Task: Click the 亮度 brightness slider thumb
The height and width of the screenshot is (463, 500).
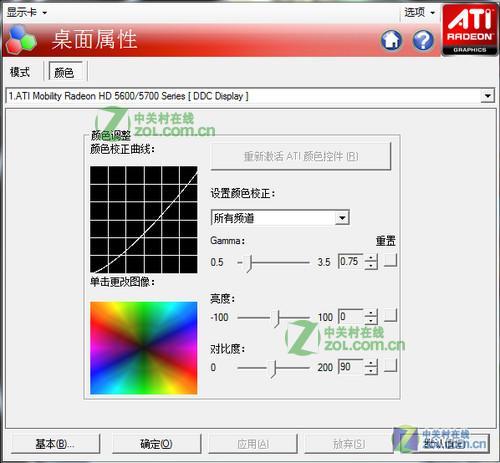Action: click(276, 318)
